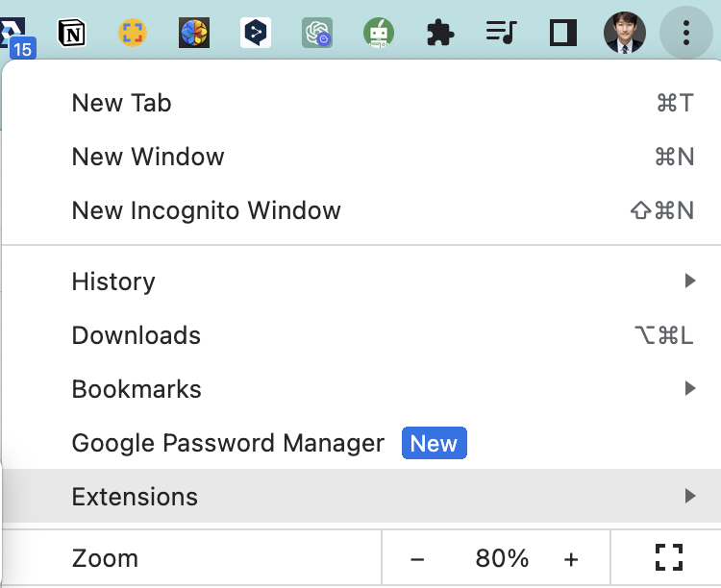Expand the History submenu

(361, 281)
